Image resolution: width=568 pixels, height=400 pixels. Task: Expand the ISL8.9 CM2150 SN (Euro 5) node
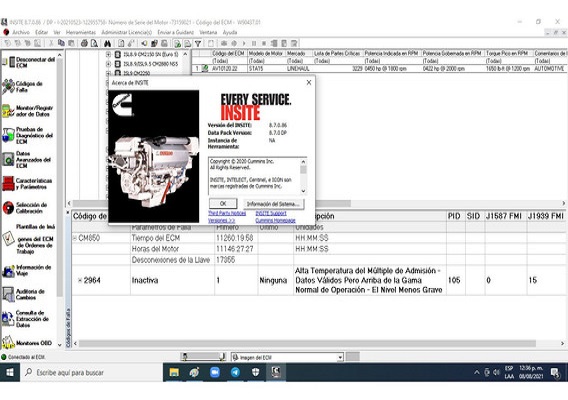(108, 54)
